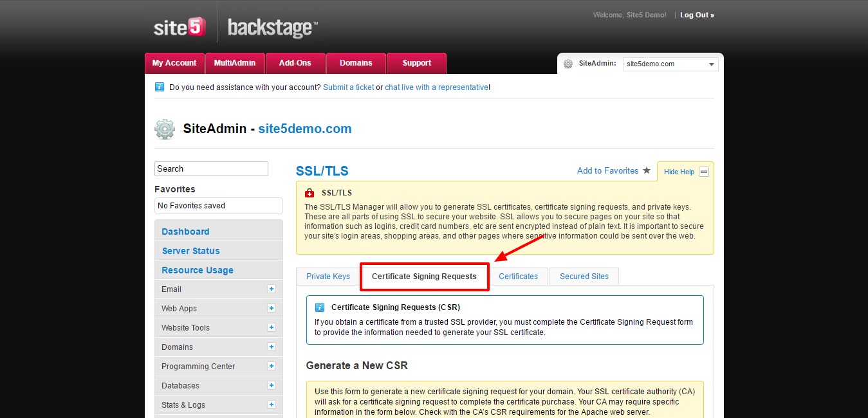The height and width of the screenshot is (418, 868).
Task: Click the Stats & Logs sidebar label
Action: pyautogui.click(x=183, y=405)
